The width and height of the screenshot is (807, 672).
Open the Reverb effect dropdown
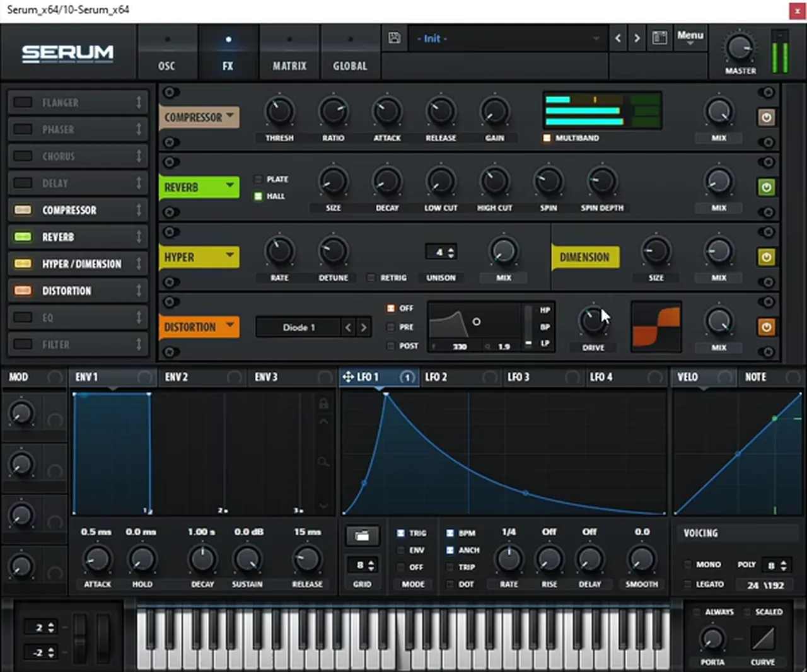click(199, 187)
